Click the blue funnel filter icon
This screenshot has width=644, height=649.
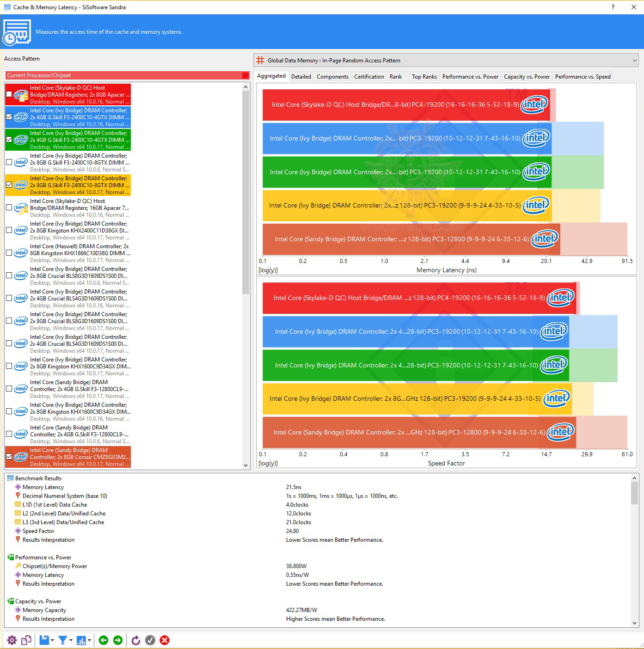tap(63, 640)
